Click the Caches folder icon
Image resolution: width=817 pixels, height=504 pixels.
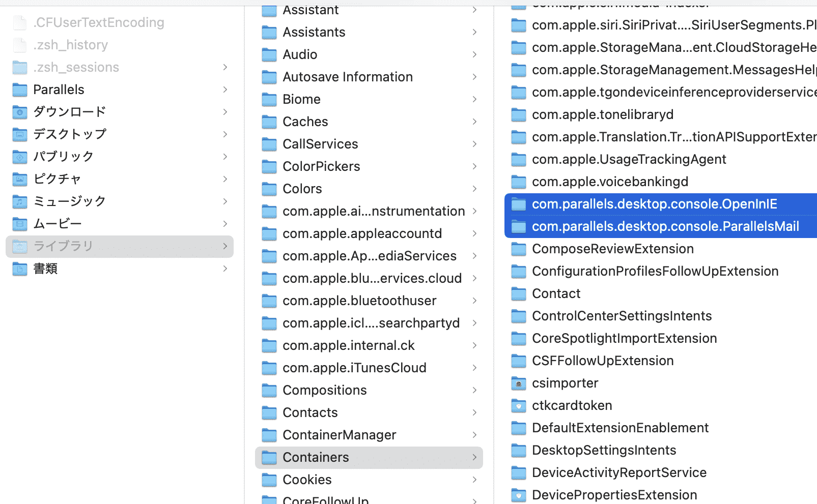click(269, 122)
